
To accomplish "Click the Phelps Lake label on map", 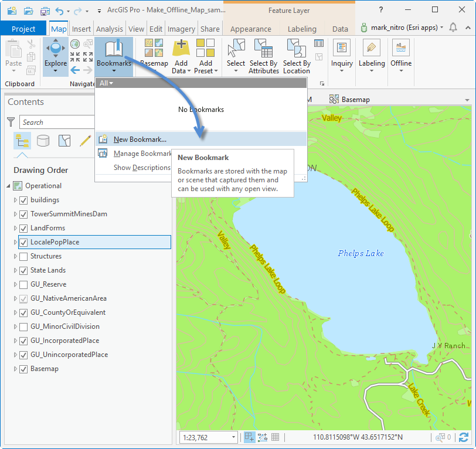I will [361, 253].
